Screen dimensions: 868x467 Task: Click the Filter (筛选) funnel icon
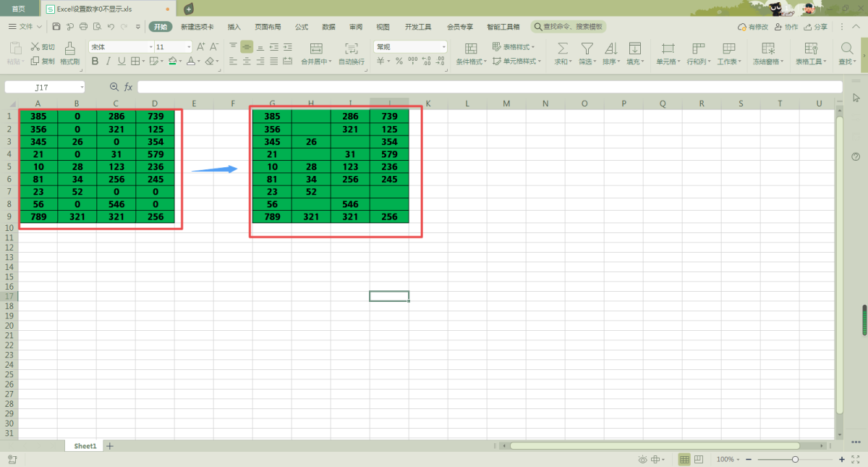(x=587, y=49)
